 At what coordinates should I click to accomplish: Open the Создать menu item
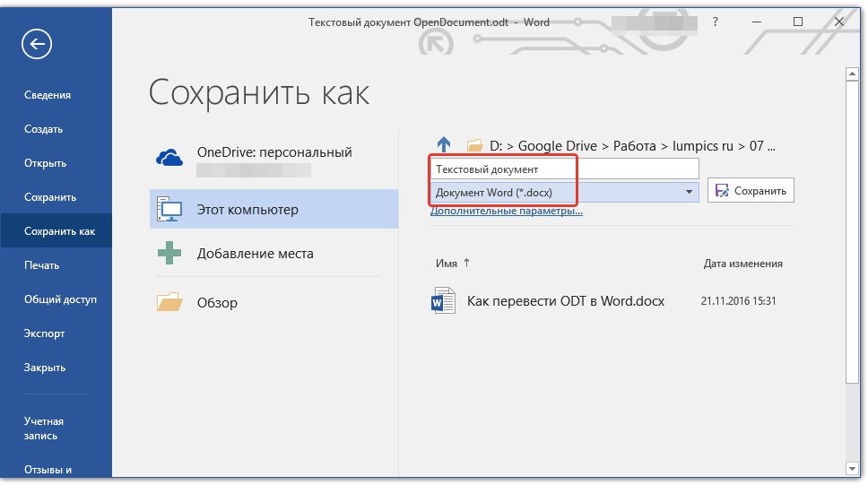[x=44, y=129]
